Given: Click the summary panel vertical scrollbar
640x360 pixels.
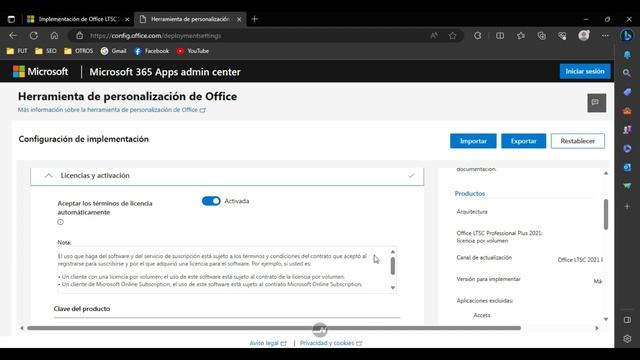Looking at the screenshot, I should (x=606, y=214).
